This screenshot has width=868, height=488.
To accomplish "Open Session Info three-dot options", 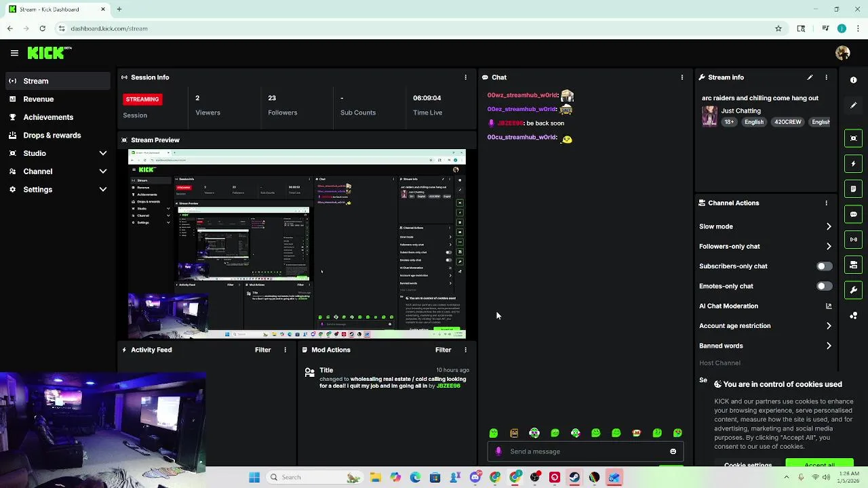I will [x=465, y=77].
